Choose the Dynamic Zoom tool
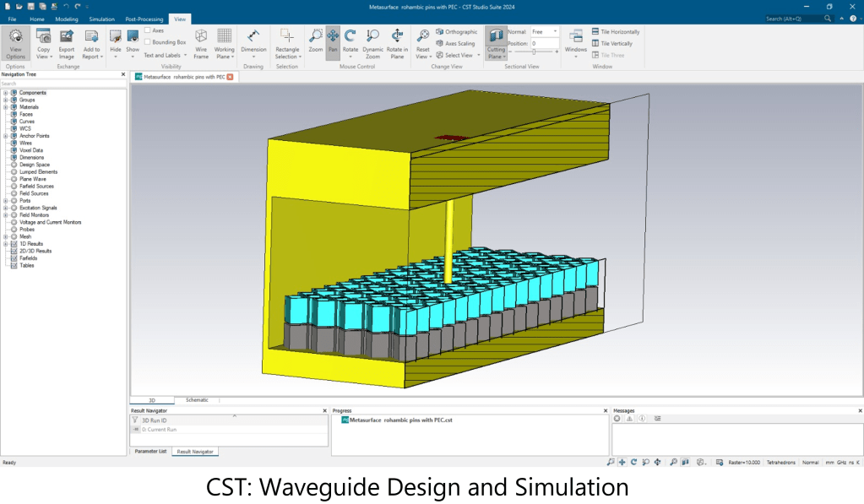Viewport: 864px width, 504px height. (x=372, y=42)
